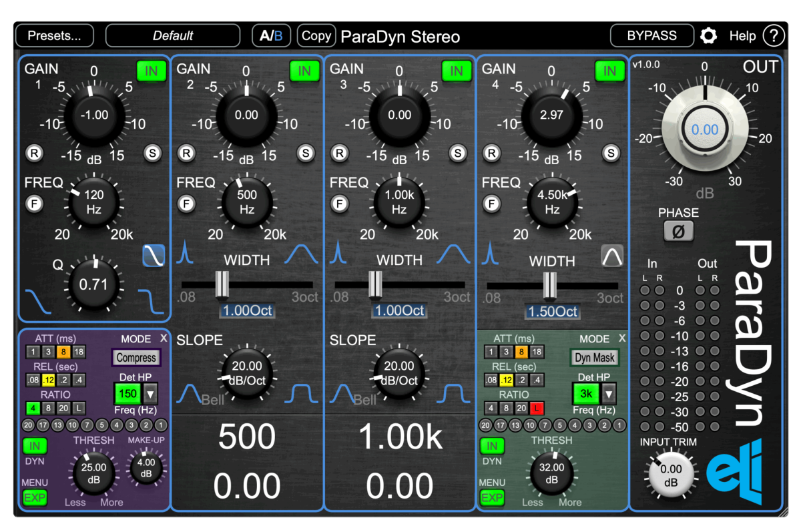Click the Copy button
The width and height of the screenshot is (801, 532).
[x=316, y=36]
